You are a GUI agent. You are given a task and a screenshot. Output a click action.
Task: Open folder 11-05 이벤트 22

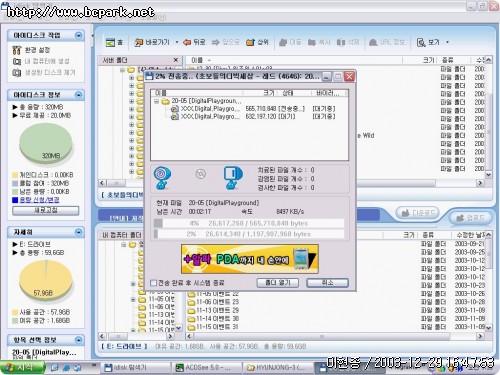(213, 294)
